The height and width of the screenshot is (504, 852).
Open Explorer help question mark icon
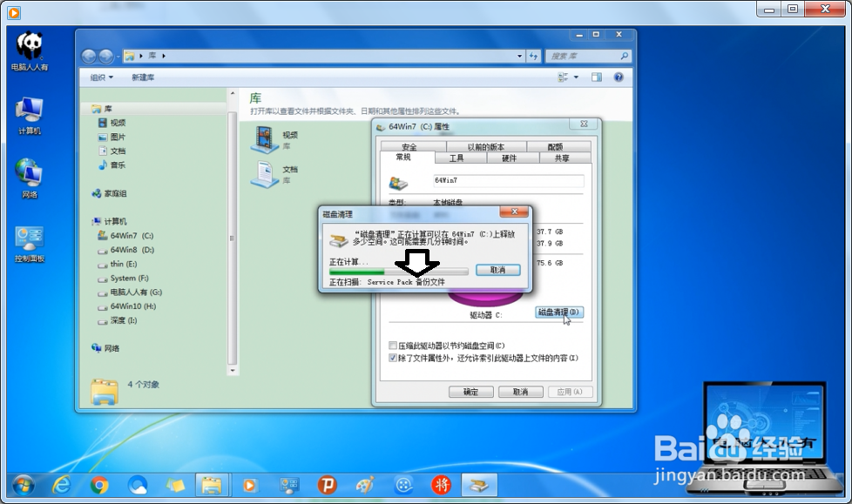click(x=619, y=77)
